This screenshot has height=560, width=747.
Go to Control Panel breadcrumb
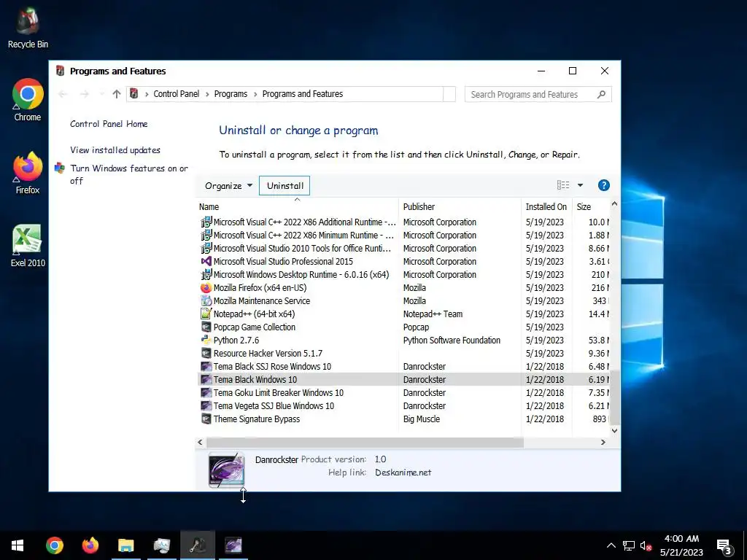[177, 94]
